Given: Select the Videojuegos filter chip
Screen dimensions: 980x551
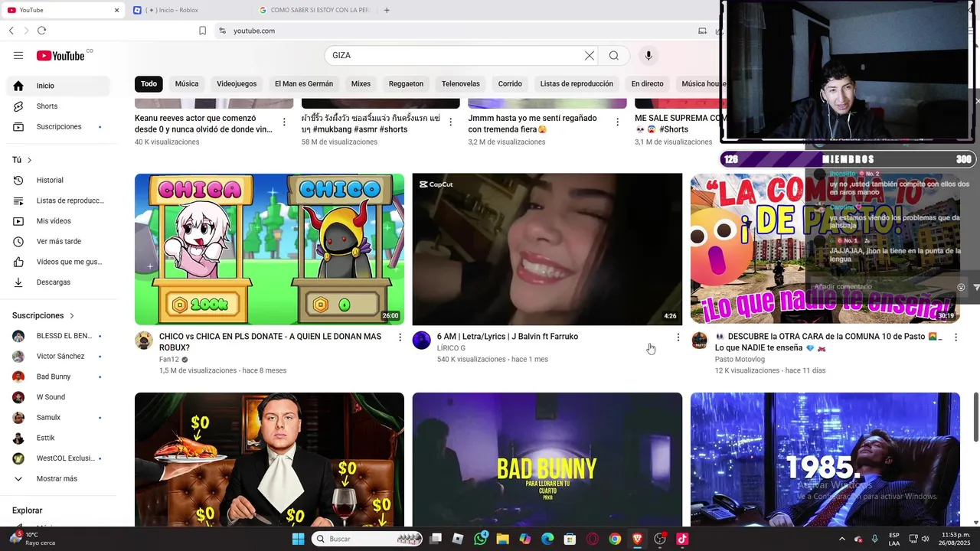Looking at the screenshot, I should (x=237, y=83).
